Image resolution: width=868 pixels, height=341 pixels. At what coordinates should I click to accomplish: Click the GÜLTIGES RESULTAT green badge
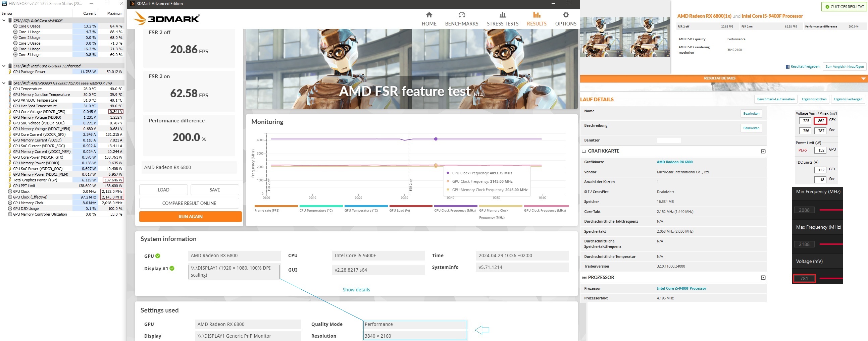click(x=844, y=7)
